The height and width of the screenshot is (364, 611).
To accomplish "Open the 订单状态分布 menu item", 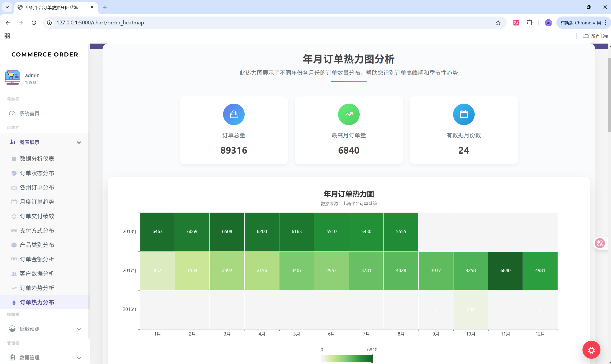I will 37,173.
